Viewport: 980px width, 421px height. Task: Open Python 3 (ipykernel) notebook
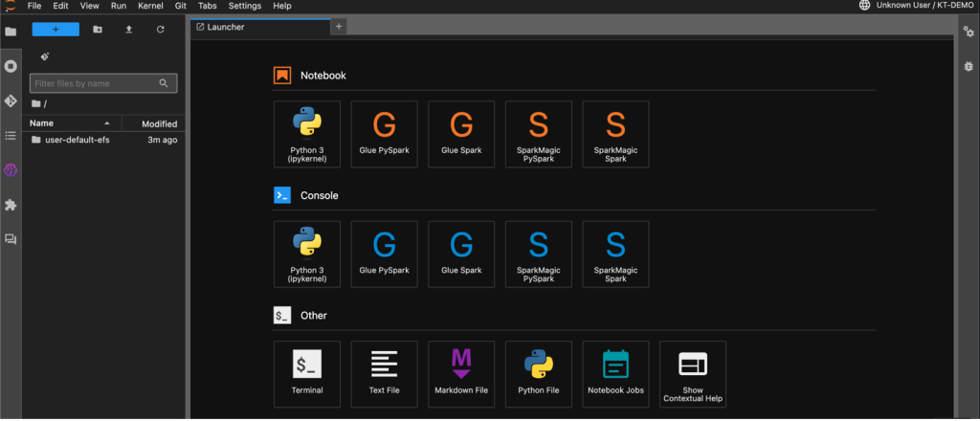(307, 134)
